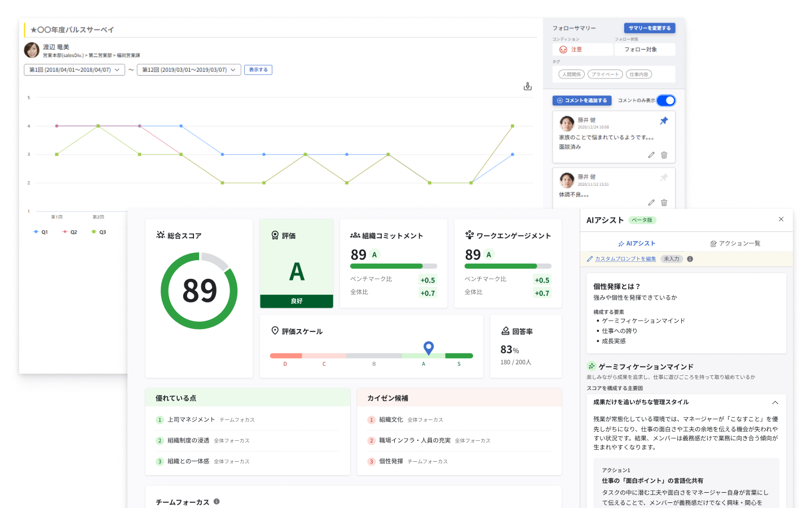This screenshot has width=812, height=508.
Task: Click the pushpin icon on the 2020/11/12 comment
Action: [x=664, y=178]
